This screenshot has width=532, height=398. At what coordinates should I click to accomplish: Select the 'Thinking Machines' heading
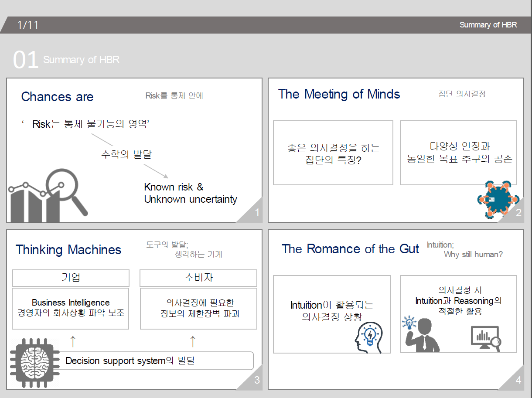[68, 250]
